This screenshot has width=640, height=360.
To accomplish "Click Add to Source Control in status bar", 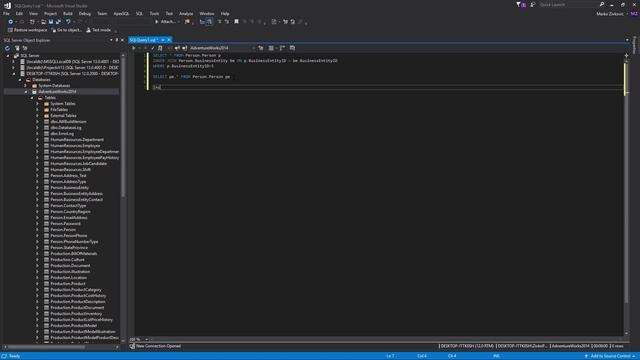I will [611, 356].
